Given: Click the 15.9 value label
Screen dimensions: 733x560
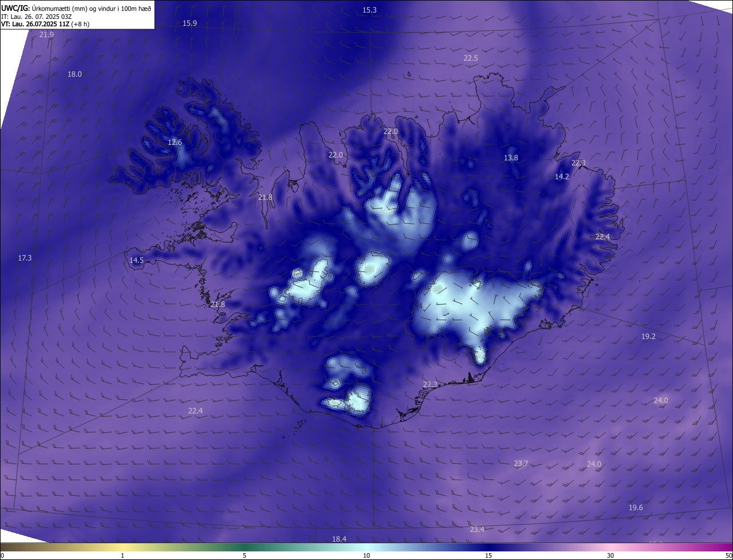Looking at the screenshot, I should pos(190,23).
